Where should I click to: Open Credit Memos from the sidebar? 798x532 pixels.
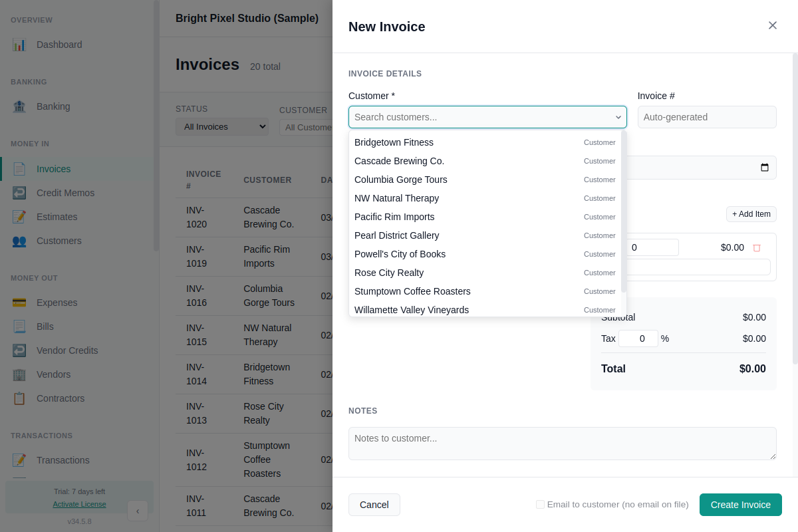coord(19,192)
